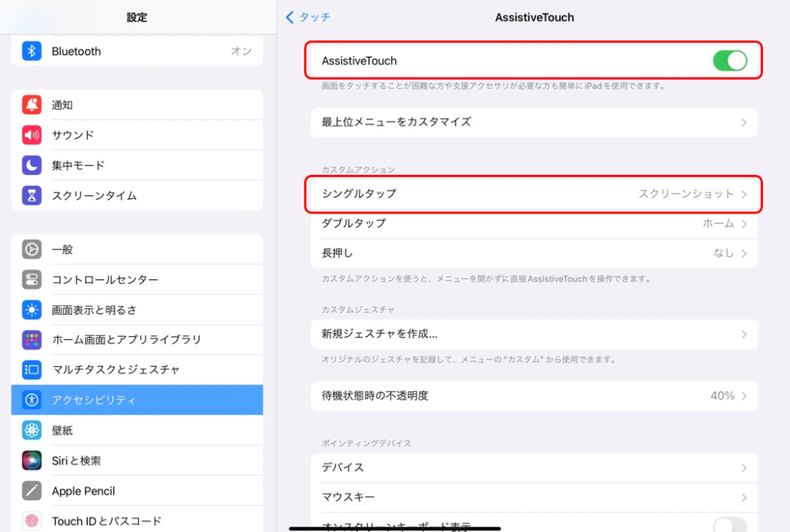Open コントロールセンター settings
This screenshot has height=532, width=790.
pos(137,279)
